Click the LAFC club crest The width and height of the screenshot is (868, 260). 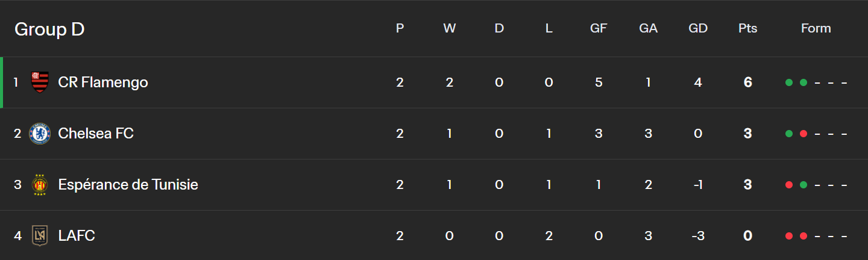point(40,236)
